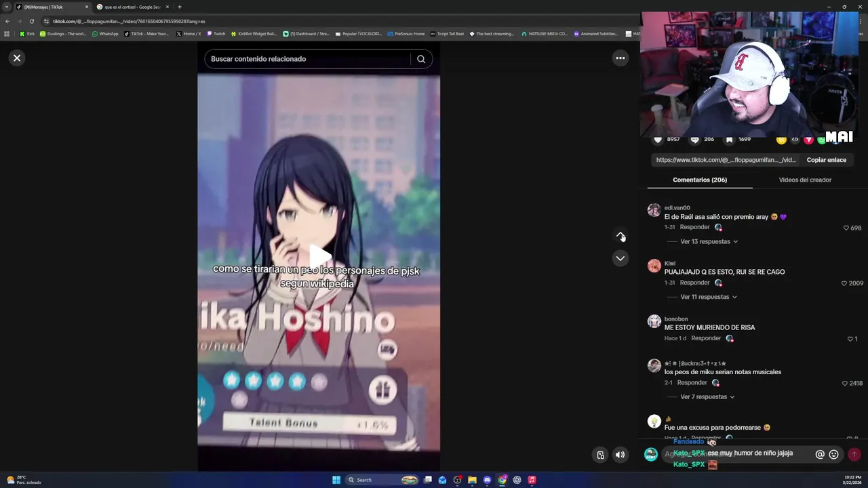This screenshot has width=868, height=488.
Task: Open bonobon's profile avatar
Action: pos(654,321)
